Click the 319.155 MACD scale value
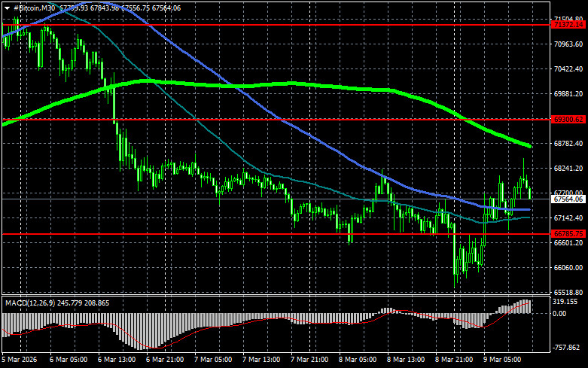 point(565,302)
